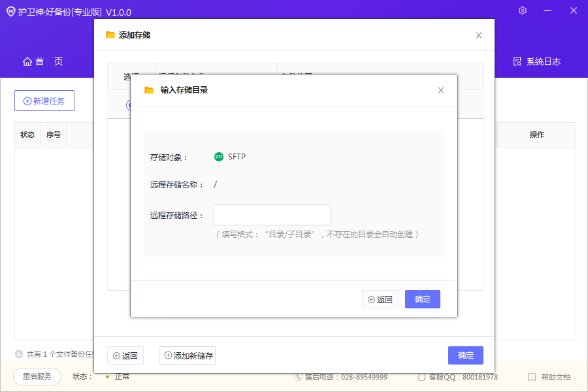The height and width of the screenshot is (392, 588).
Task: Click the book icon beside 帮助文档
Action: [x=532, y=377]
